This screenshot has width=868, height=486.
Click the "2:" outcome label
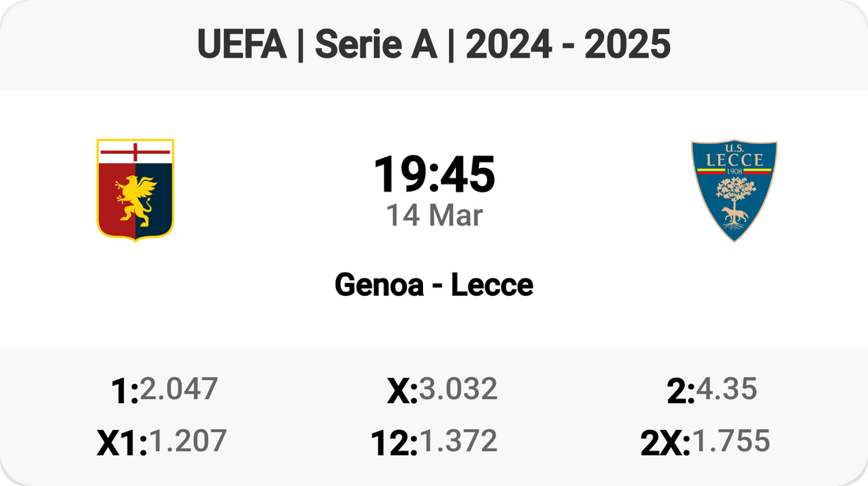[x=680, y=391]
